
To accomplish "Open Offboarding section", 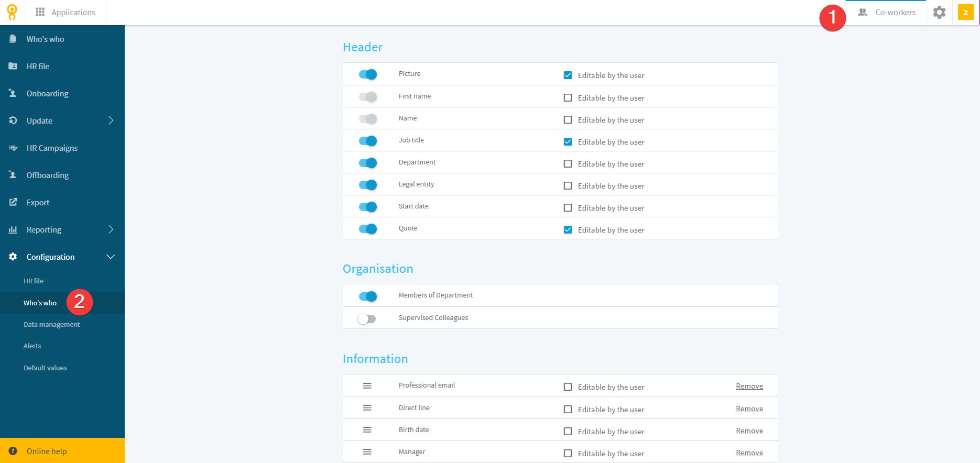I will 62,175.
